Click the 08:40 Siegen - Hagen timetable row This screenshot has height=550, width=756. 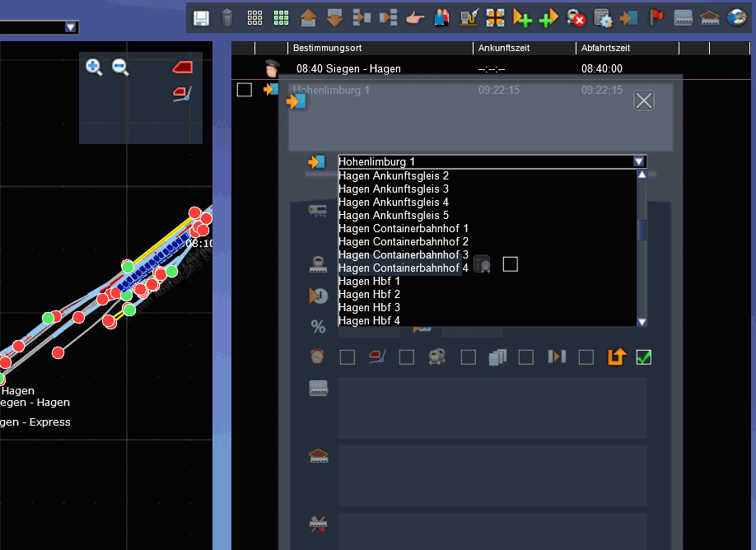[x=491, y=68]
